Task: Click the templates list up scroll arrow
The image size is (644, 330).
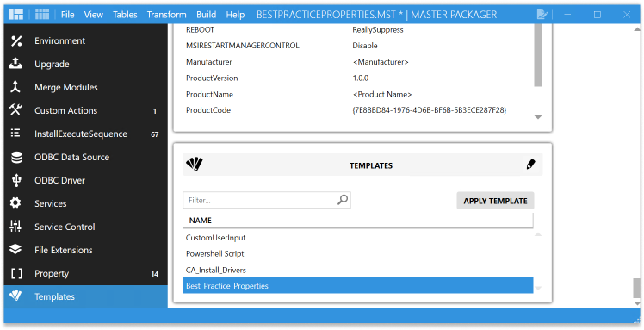Action: 537,234
